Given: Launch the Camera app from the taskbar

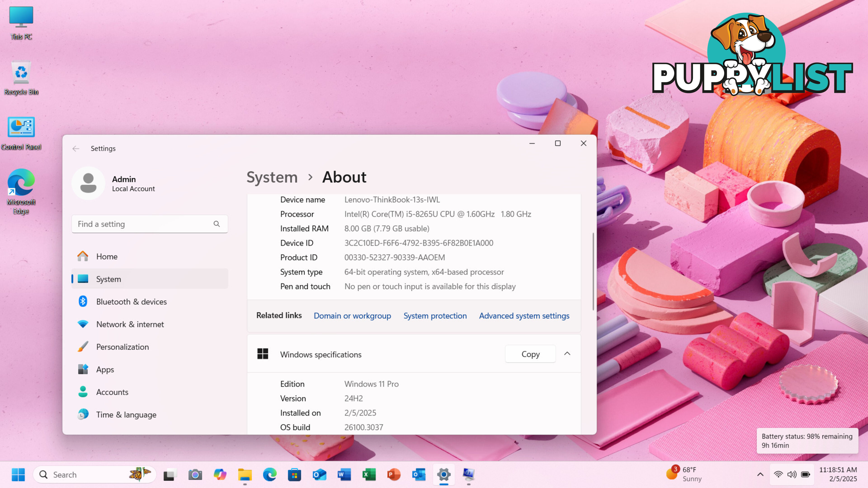Looking at the screenshot, I should (195, 474).
